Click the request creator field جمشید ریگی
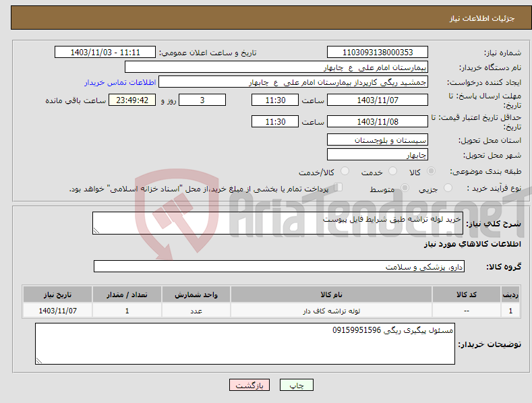This screenshot has width=532, height=403. [293, 82]
